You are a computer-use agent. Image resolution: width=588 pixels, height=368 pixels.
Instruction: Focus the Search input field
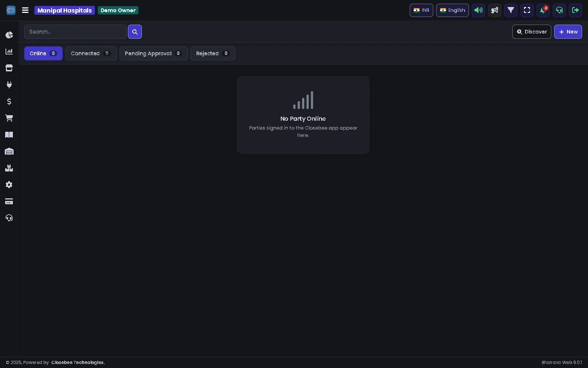[x=75, y=32]
